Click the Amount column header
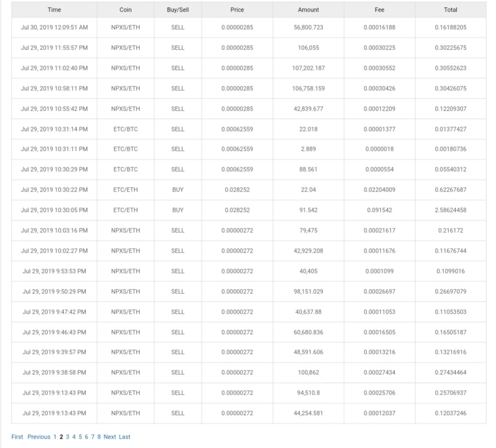The width and height of the screenshot is (496, 448). 308,10
